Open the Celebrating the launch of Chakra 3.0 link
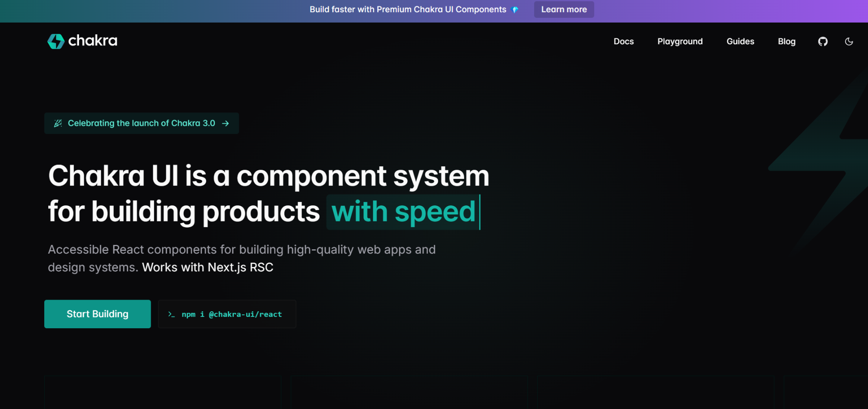 [x=142, y=123]
